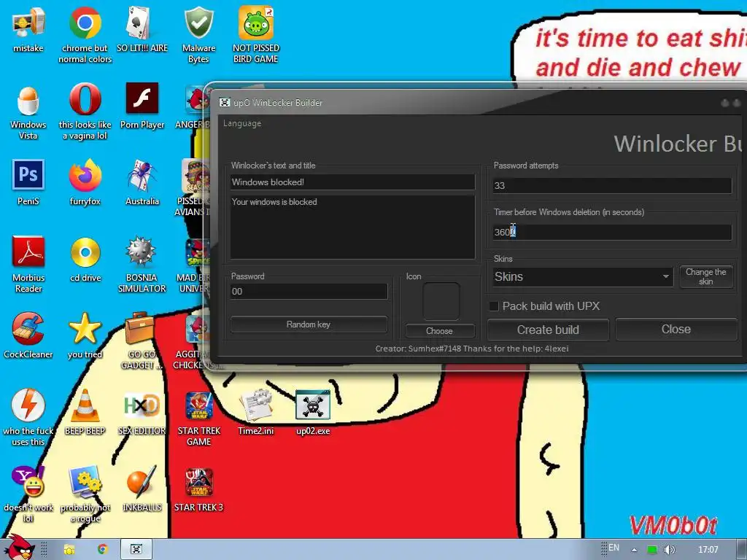Click the angry bird Start button

[19, 548]
